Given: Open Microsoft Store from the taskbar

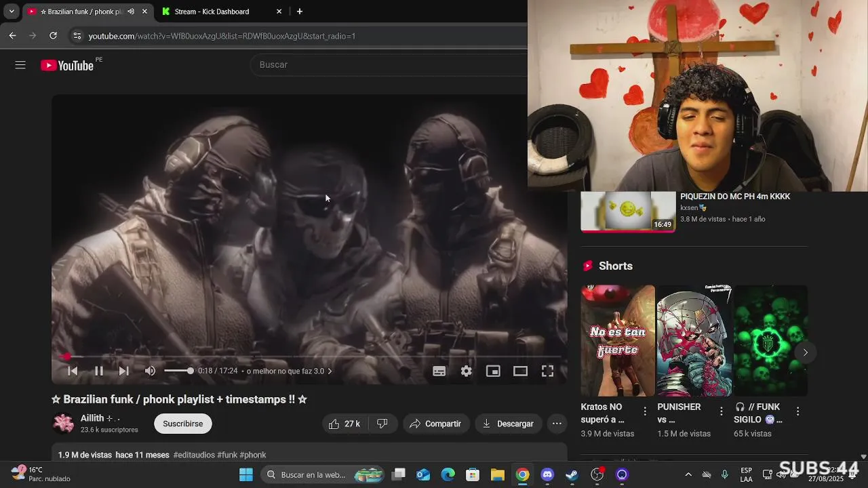Looking at the screenshot, I should (473, 474).
